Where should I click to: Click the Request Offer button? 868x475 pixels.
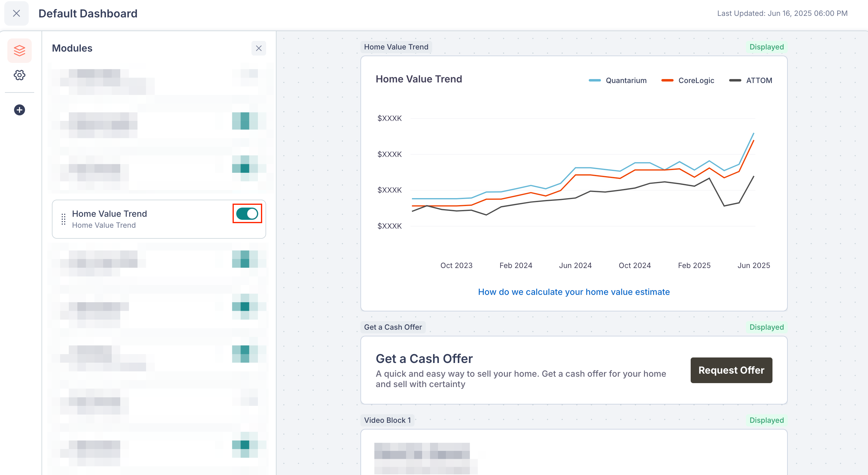[731, 370]
